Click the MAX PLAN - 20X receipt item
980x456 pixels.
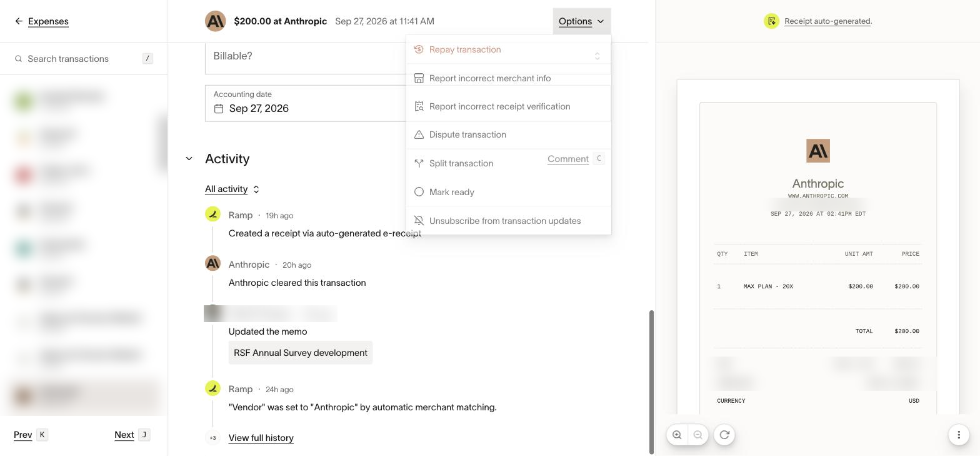[768, 286]
